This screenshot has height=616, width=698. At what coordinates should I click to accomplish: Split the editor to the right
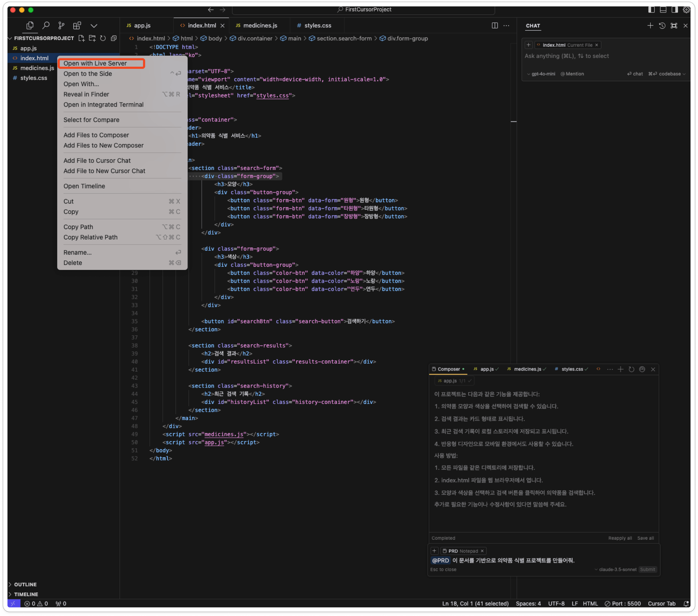pyautogui.click(x=494, y=26)
